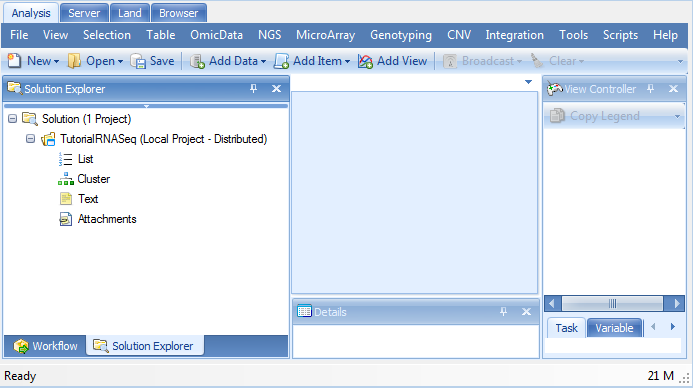Switch to the Task tab
This screenshot has width=693, height=388.
[x=566, y=328]
